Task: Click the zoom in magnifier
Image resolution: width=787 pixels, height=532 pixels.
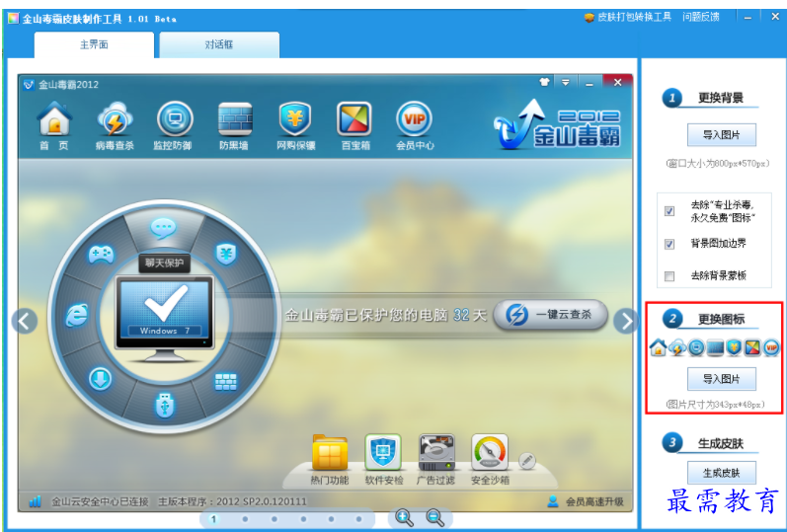Action: click(x=405, y=518)
